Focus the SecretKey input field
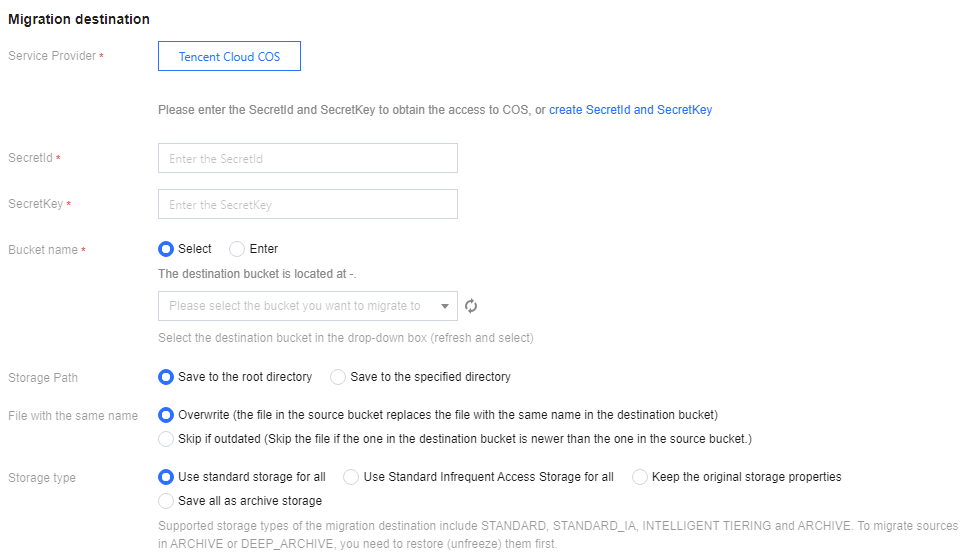 (x=307, y=205)
